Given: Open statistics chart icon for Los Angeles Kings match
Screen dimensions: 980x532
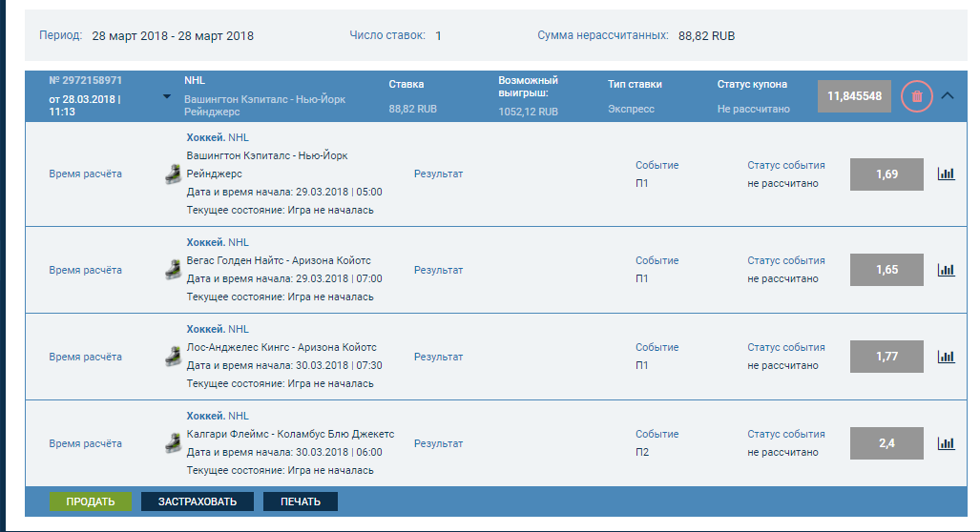Looking at the screenshot, I should pyautogui.click(x=946, y=357).
